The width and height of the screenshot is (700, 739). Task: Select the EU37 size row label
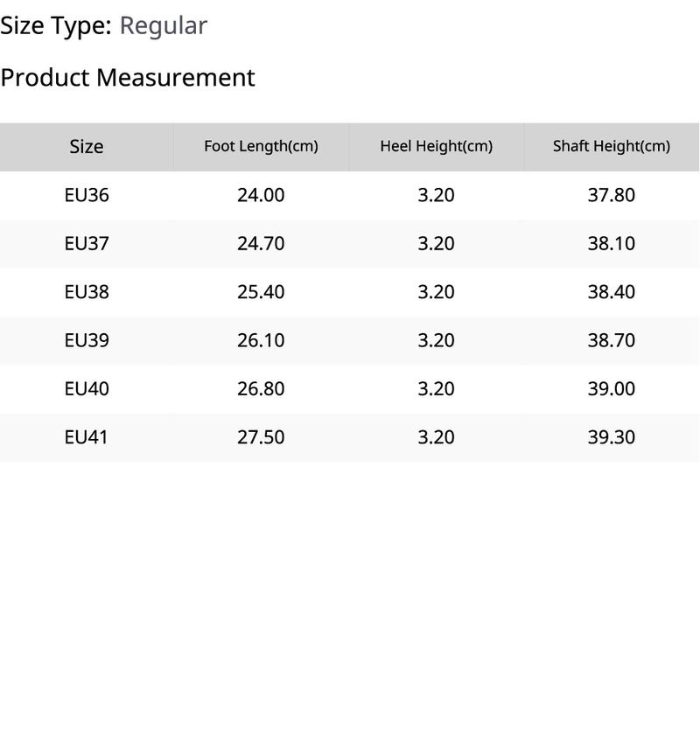pos(87,243)
